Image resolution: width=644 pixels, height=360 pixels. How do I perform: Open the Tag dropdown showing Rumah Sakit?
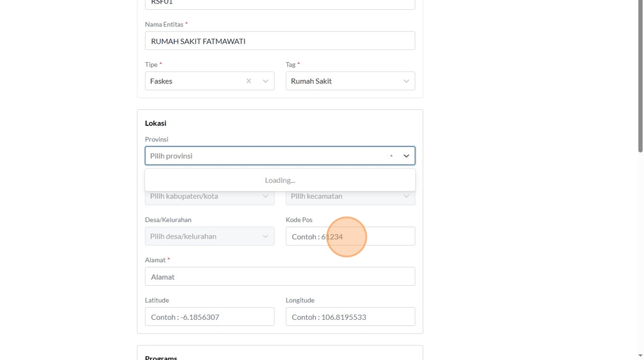tap(339, 81)
